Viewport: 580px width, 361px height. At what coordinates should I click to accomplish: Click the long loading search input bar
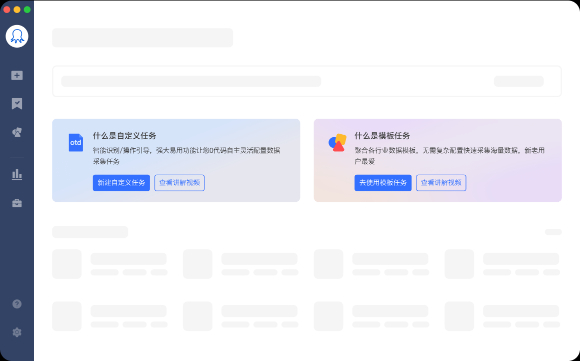click(x=191, y=81)
